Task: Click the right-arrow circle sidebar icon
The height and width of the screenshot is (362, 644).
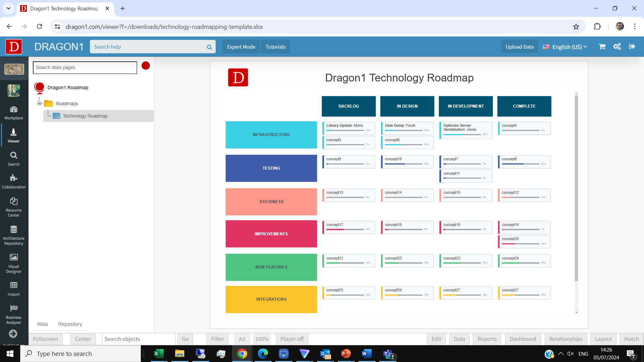Action: pyautogui.click(x=13, y=334)
